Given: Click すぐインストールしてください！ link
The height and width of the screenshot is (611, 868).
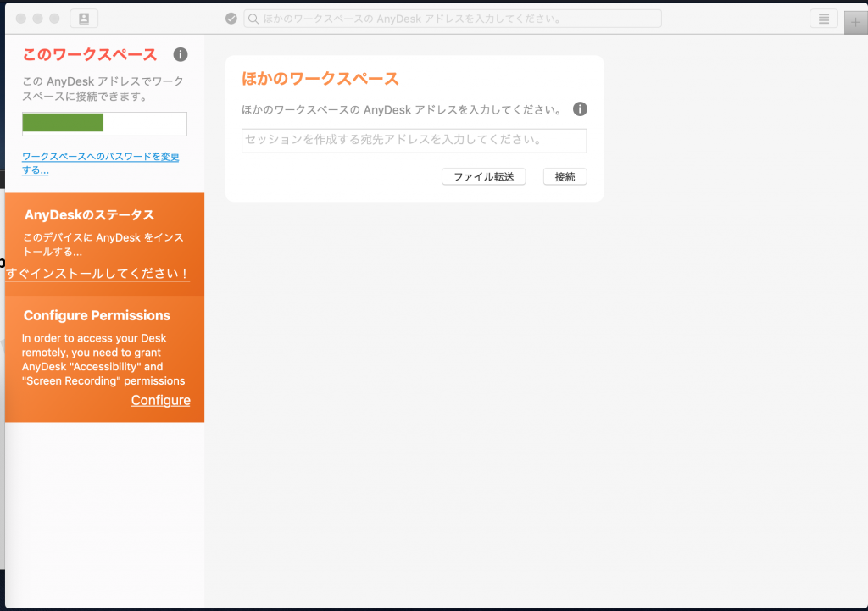Looking at the screenshot, I should click(x=97, y=274).
